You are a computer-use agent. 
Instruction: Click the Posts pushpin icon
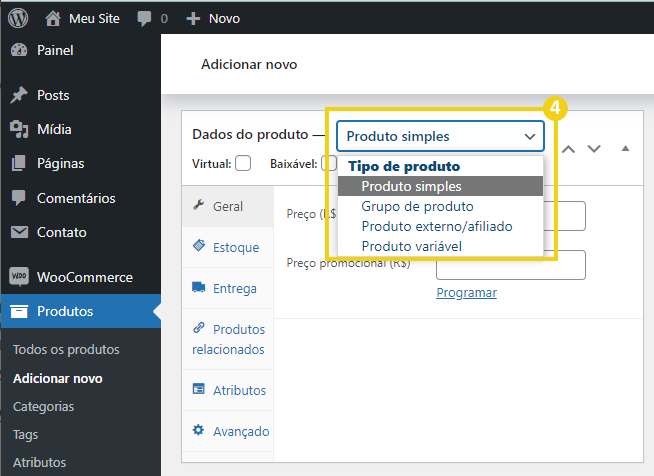click(x=19, y=95)
